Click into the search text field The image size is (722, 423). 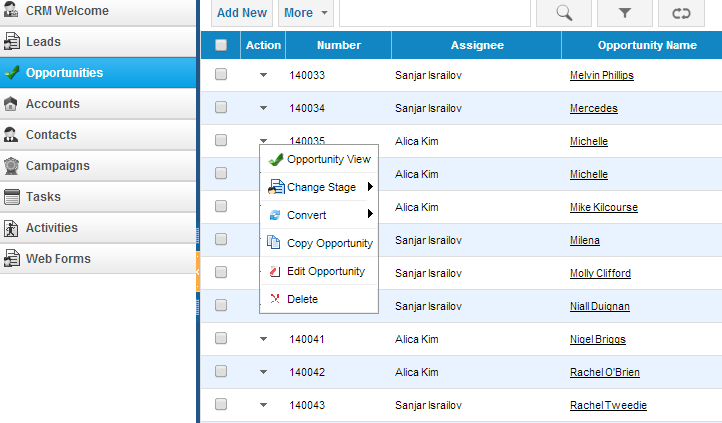(x=435, y=13)
